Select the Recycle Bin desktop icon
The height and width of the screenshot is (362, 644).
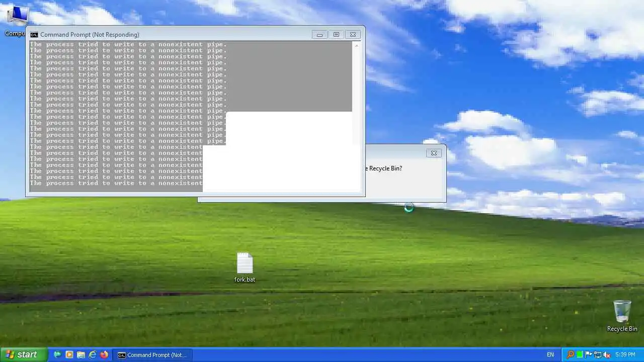pos(622,316)
